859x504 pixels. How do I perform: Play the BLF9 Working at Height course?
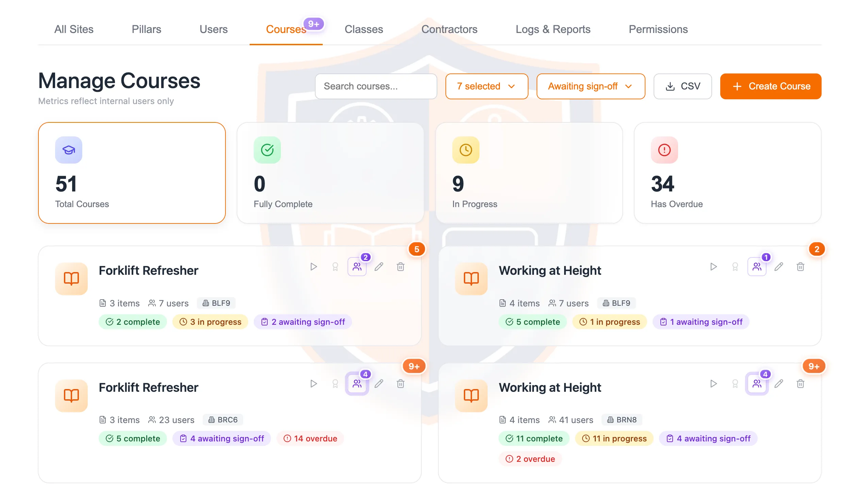[x=713, y=267]
